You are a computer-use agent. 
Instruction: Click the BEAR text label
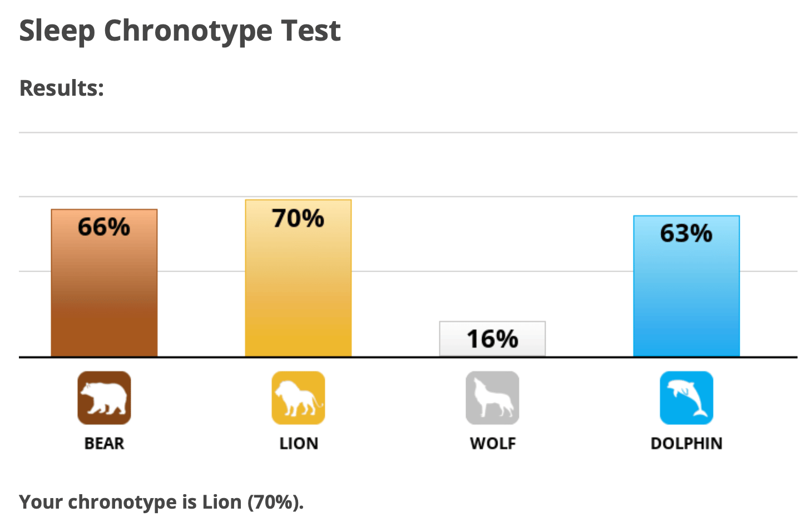(104, 444)
